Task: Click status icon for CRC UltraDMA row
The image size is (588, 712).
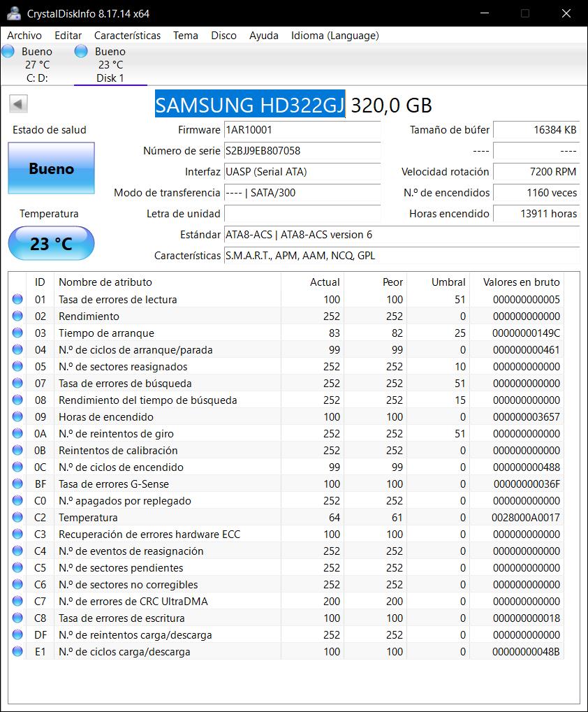Action: [17, 602]
